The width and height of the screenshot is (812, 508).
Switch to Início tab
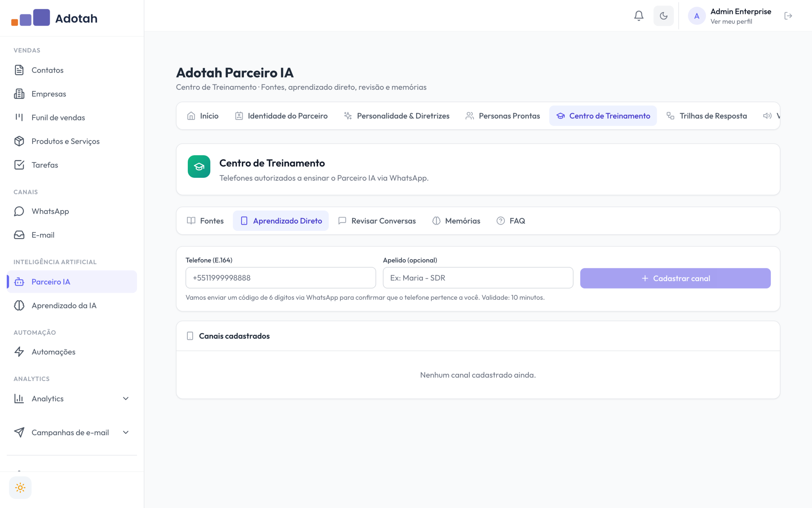pos(203,116)
